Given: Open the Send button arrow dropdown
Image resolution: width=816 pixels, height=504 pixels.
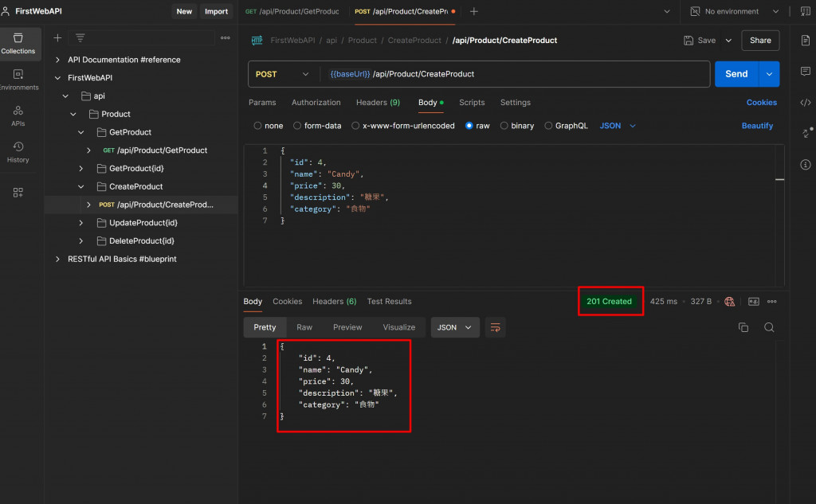Looking at the screenshot, I should pyautogui.click(x=769, y=74).
